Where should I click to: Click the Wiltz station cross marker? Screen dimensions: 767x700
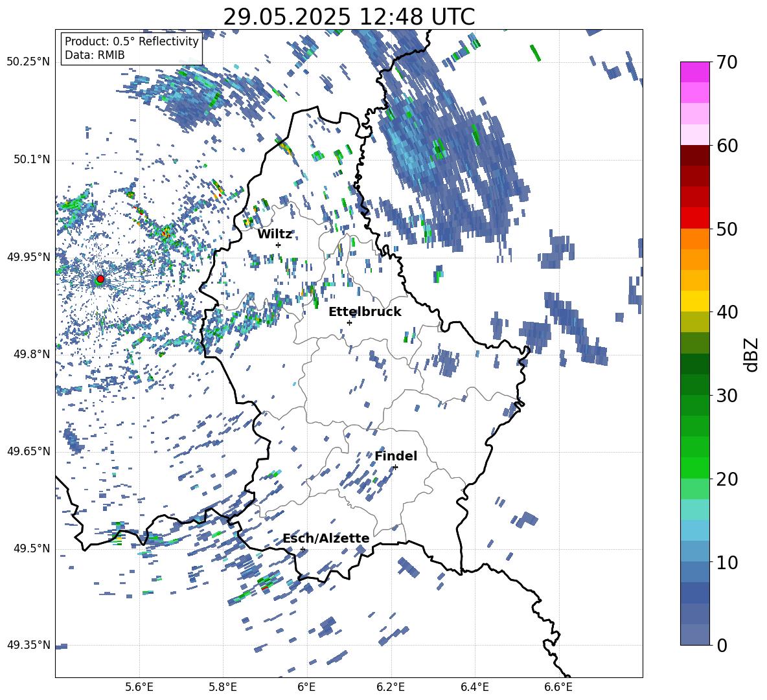(279, 245)
